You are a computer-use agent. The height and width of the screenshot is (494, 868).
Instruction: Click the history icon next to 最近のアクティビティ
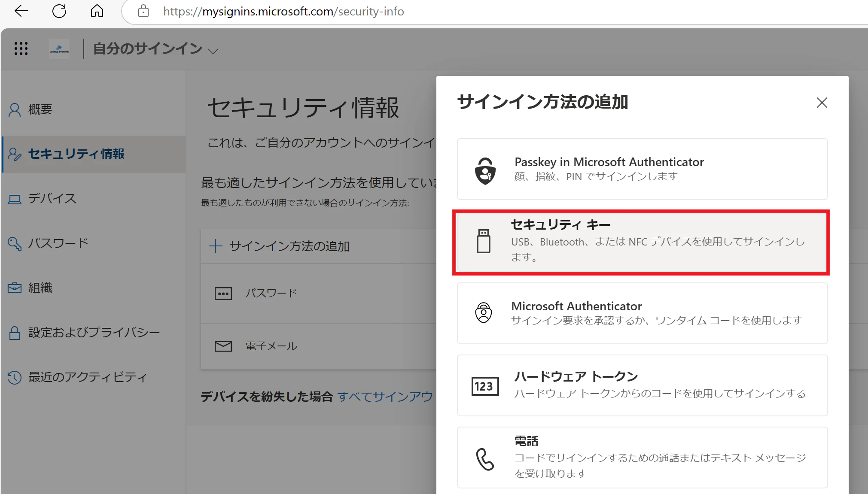(15, 377)
